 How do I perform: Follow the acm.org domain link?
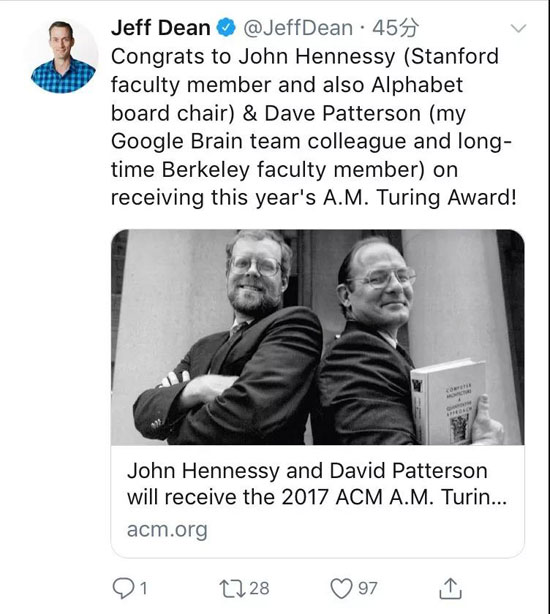pyautogui.click(x=167, y=530)
